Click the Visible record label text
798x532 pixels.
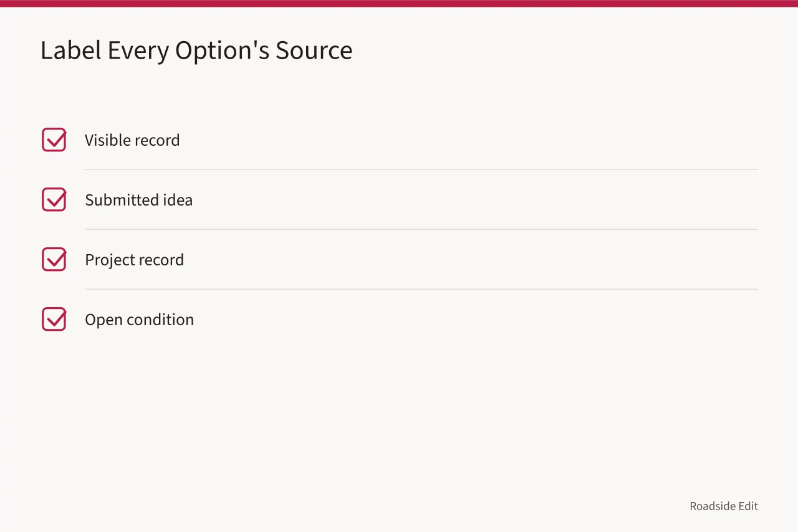pyautogui.click(x=132, y=140)
